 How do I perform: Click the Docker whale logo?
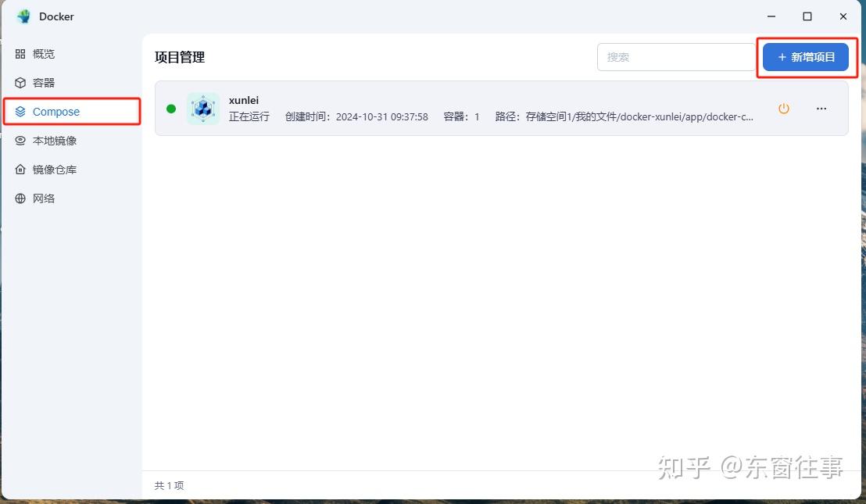coord(23,16)
